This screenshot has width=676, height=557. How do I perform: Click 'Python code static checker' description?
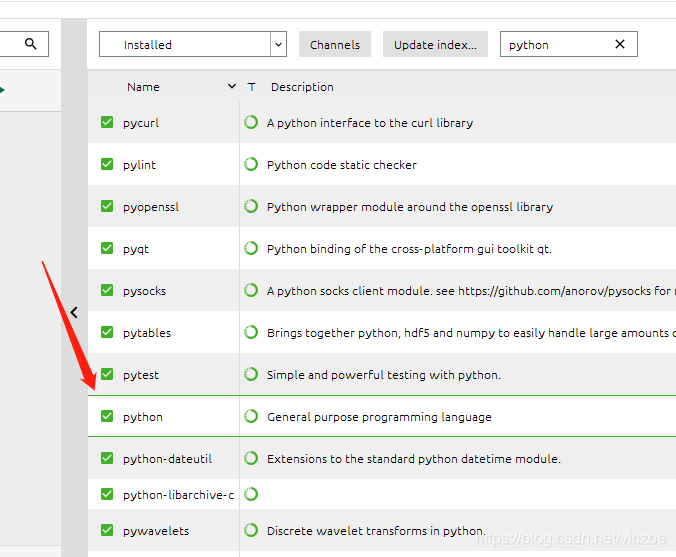[342, 165]
